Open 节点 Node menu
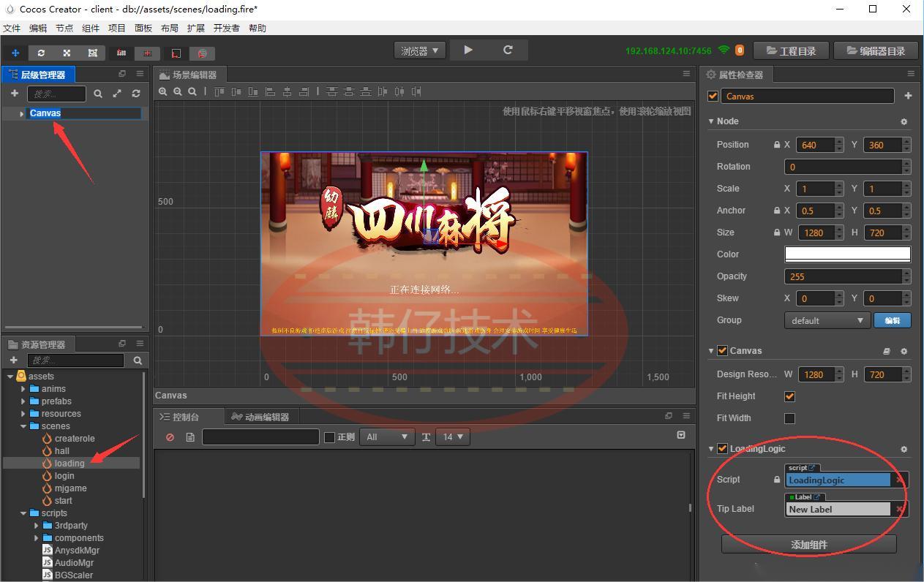Viewport: 924px width, 582px height. [64, 28]
